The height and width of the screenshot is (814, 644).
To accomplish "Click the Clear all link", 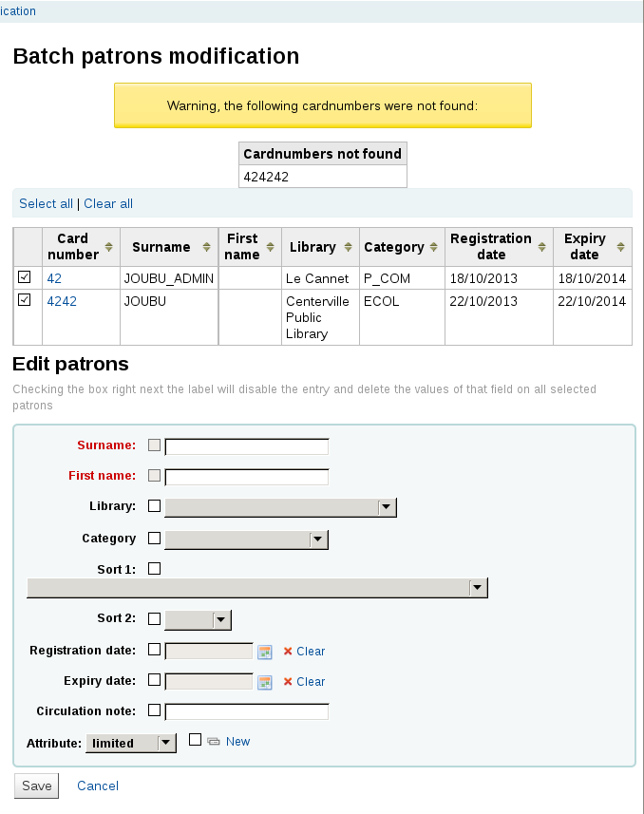I will [108, 203].
